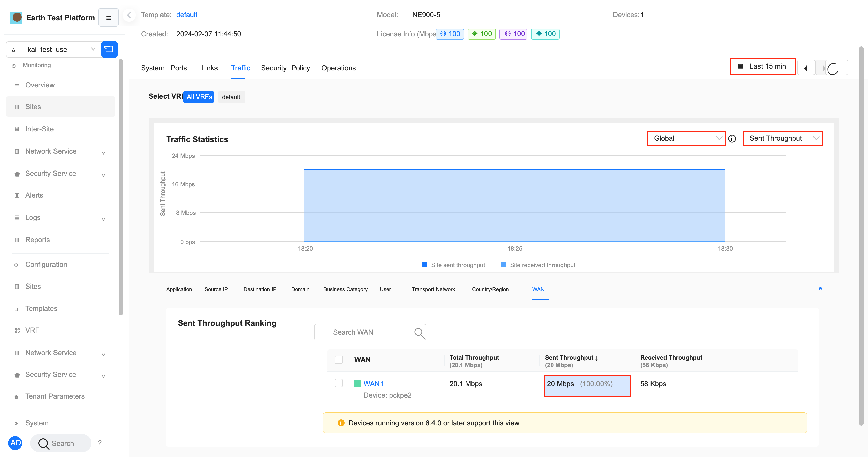
Task: Select the Country/Region ranking tab
Action: coord(490,289)
